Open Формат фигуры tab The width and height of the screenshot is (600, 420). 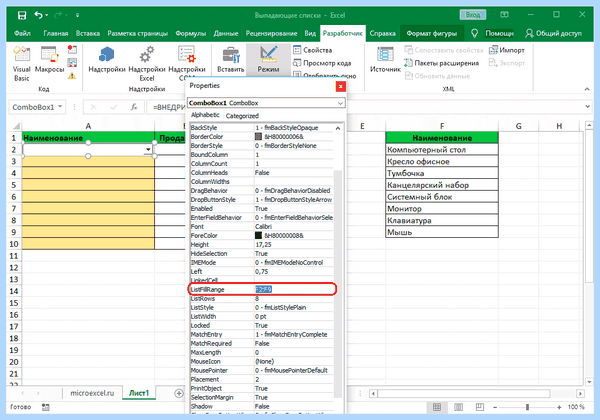[432, 34]
